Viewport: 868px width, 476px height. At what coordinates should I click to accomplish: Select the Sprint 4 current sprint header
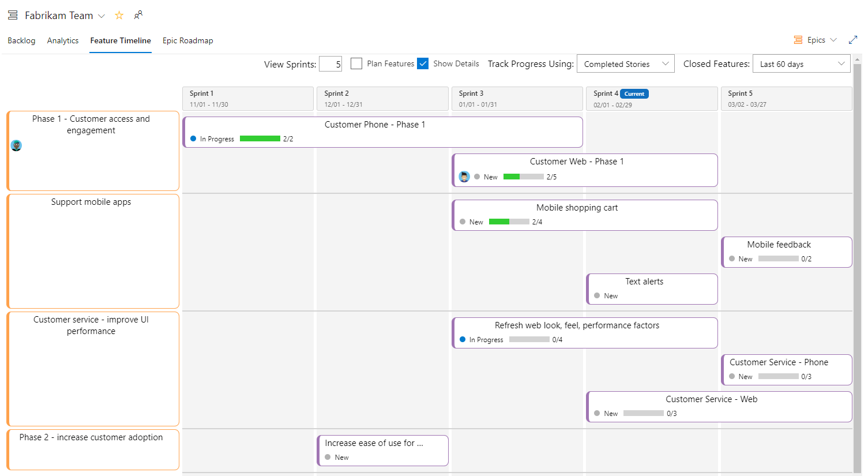[652, 99]
